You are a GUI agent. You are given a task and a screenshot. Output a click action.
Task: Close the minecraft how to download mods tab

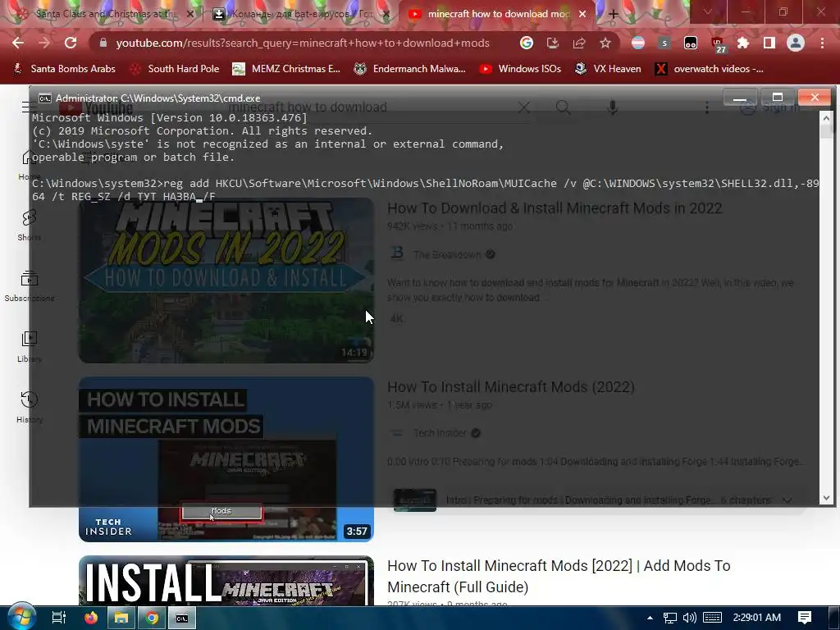(x=582, y=15)
